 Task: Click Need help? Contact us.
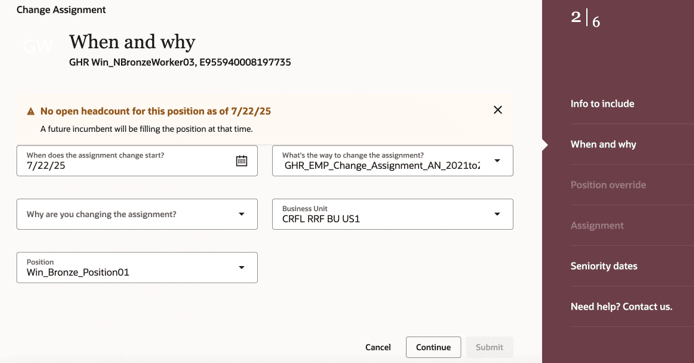pos(621,307)
